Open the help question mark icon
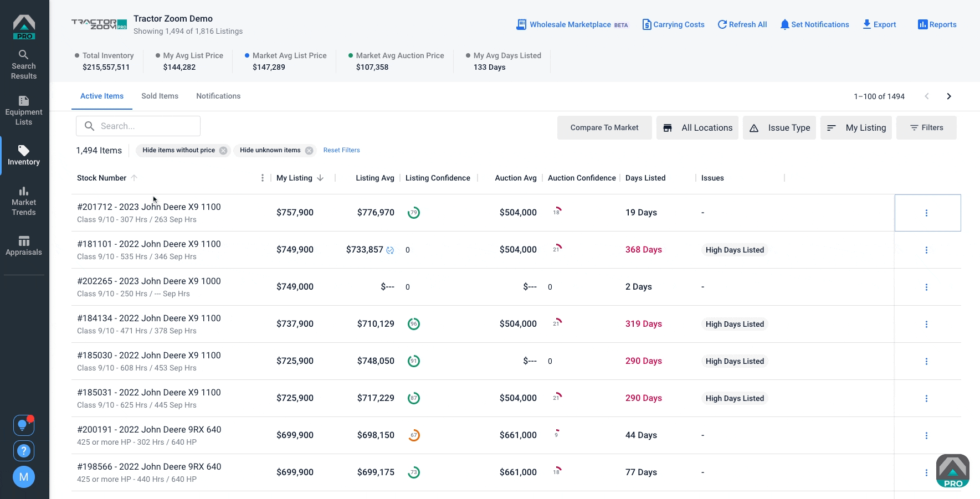The image size is (980, 499). (24, 451)
